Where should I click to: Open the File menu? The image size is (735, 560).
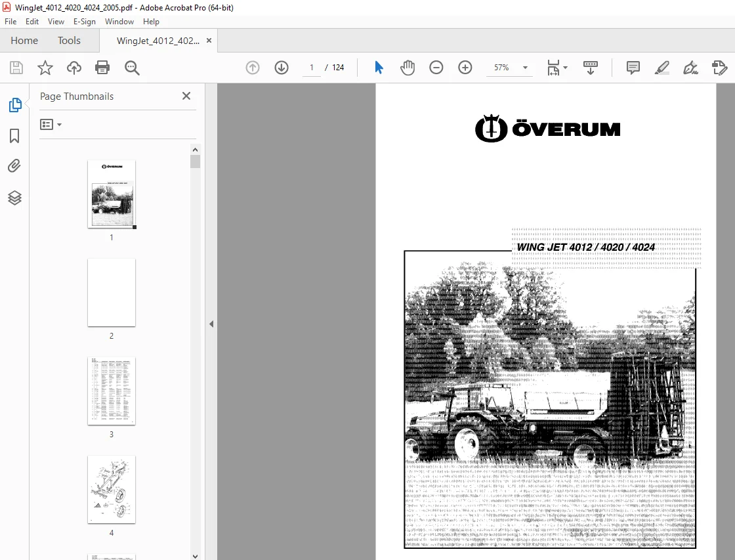[x=10, y=22]
